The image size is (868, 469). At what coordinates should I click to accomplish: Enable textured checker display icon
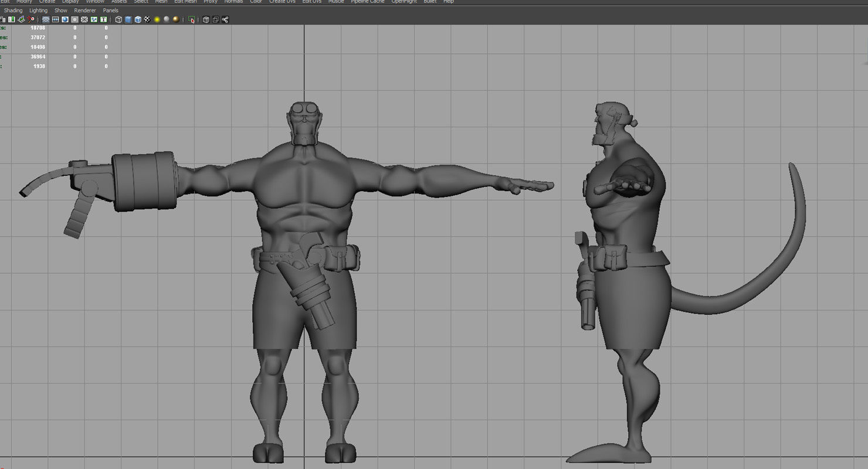coord(147,19)
